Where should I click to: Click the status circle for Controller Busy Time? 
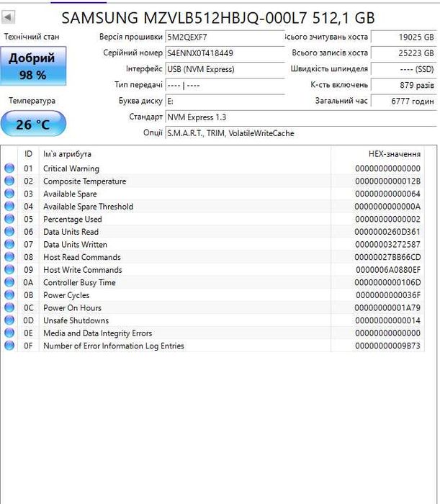click(9, 282)
